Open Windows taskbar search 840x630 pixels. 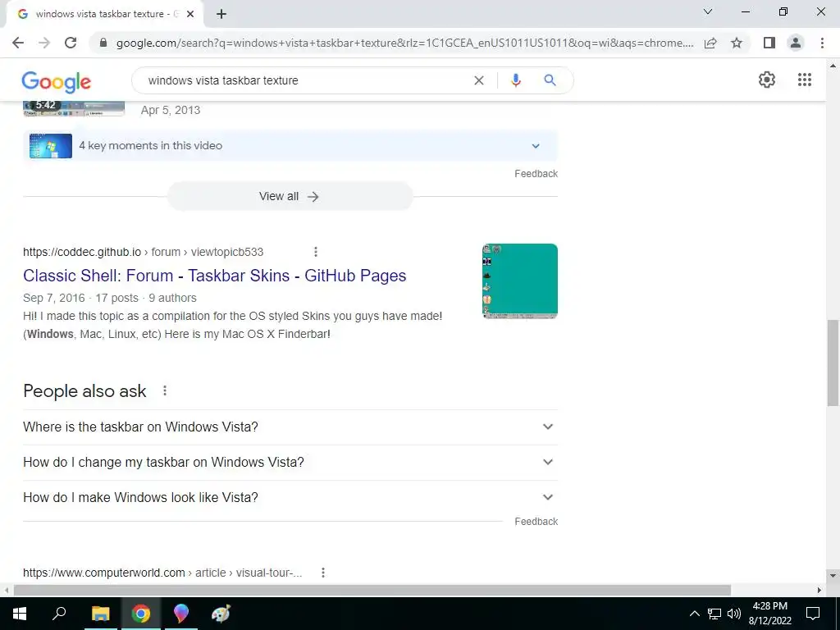(59, 614)
